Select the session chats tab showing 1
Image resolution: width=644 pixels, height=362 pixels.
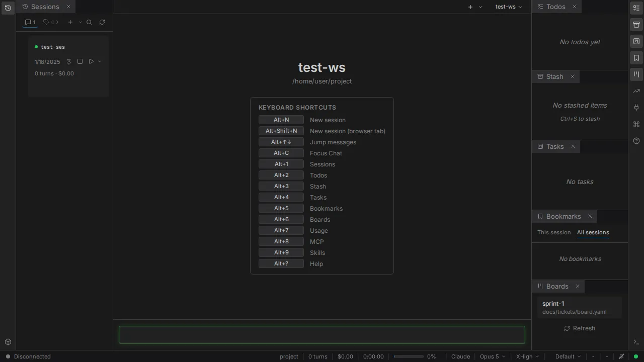click(x=31, y=22)
